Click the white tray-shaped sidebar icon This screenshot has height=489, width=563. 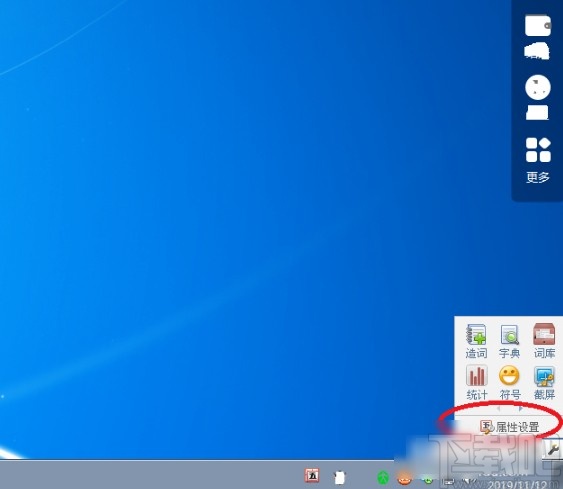537,112
